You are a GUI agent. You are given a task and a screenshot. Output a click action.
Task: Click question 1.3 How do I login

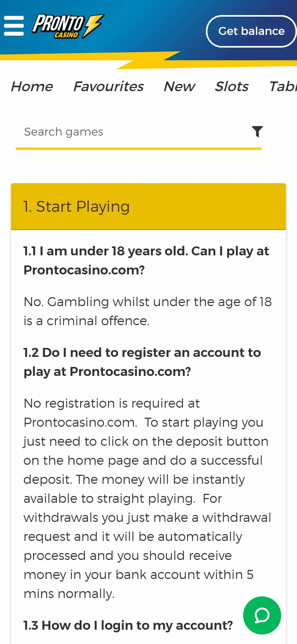[x=128, y=625]
